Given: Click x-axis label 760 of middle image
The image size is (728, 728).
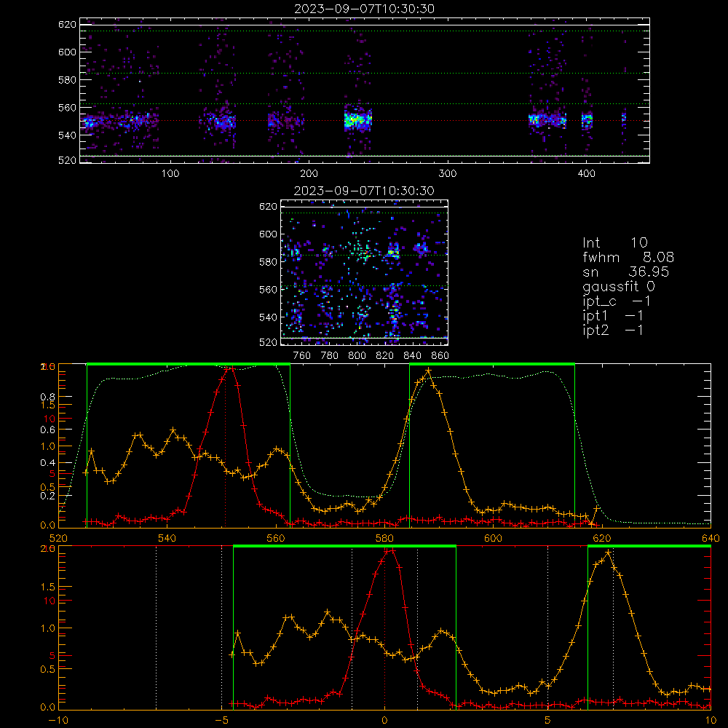Looking at the screenshot, I should click(302, 356).
